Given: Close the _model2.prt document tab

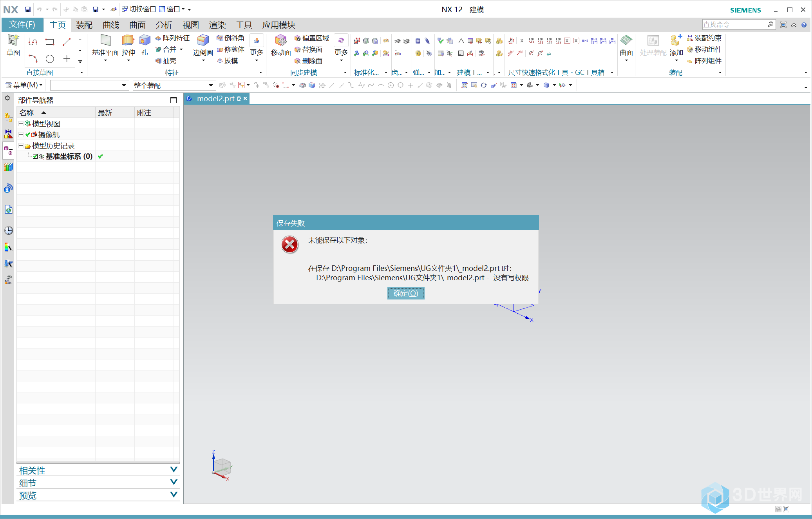Looking at the screenshot, I should (x=245, y=98).
